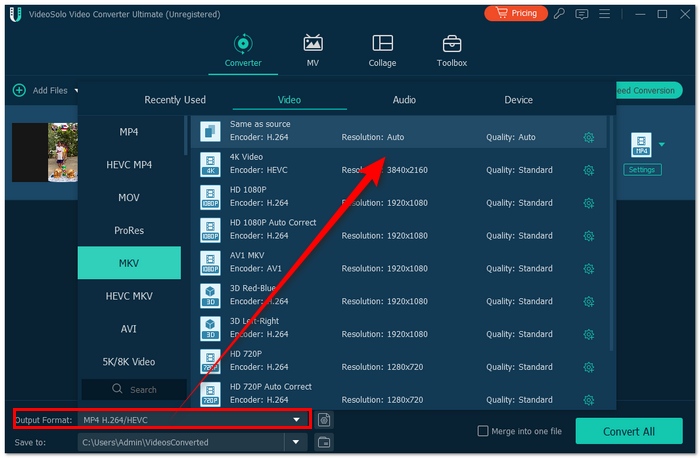
Task: Select the Recently Used tab
Action: [175, 100]
